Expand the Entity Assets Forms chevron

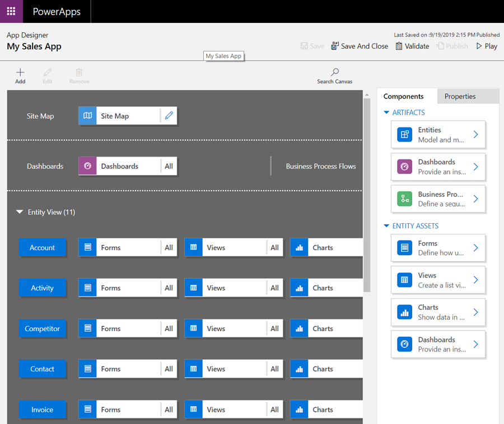pyautogui.click(x=475, y=248)
